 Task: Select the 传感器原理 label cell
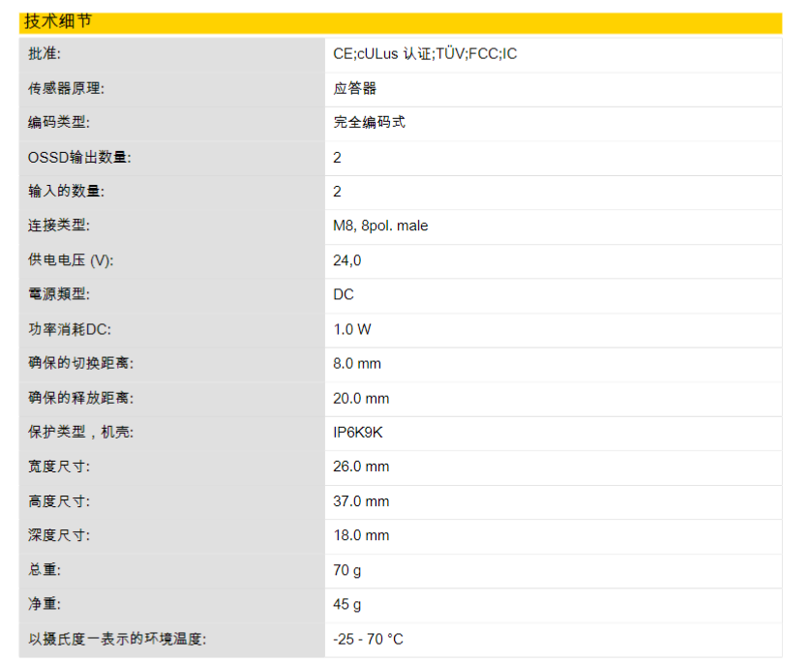click(x=66, y=89)
